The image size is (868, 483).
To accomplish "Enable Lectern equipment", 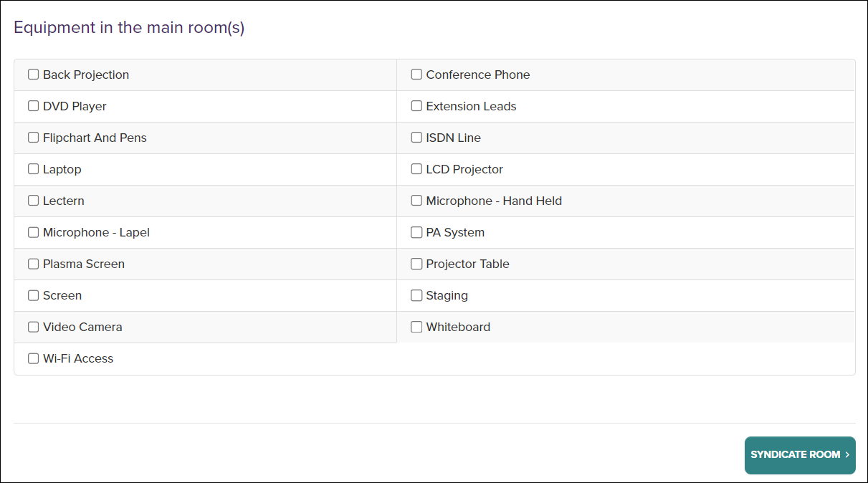I will click(x=33, y=200).
